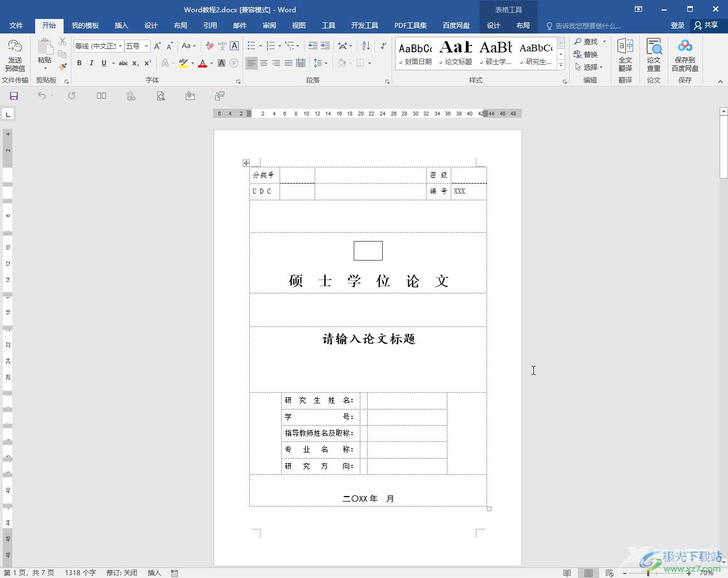The width and height of the screenshot is (728, 578).
Task: Expand the numbering list options
Action: pyautogui.click(x=279, y=46)
